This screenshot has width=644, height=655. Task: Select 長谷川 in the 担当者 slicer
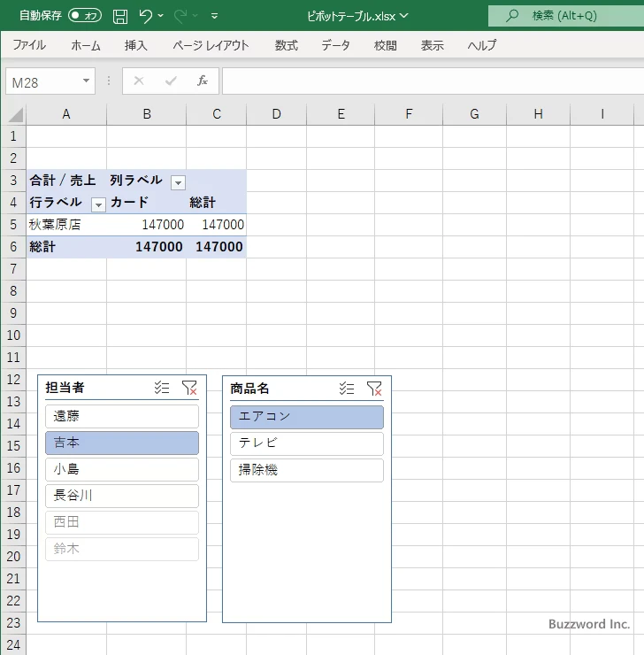tap(122, 496)
